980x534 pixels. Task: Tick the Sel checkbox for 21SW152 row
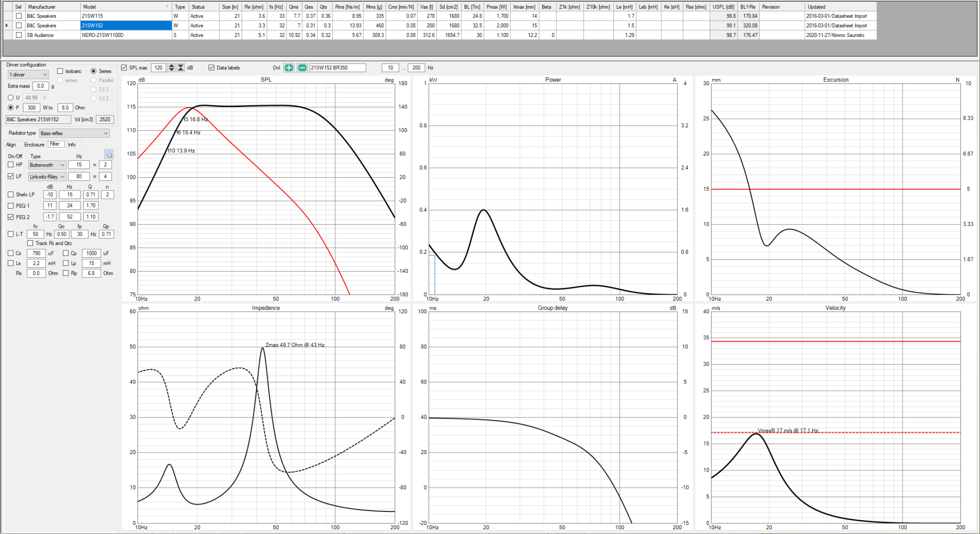pyautogui.click(x=19, y=25)
